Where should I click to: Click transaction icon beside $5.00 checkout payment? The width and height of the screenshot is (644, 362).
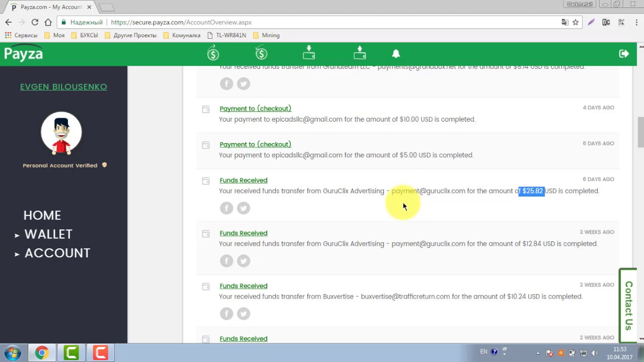tap(206, 145)
